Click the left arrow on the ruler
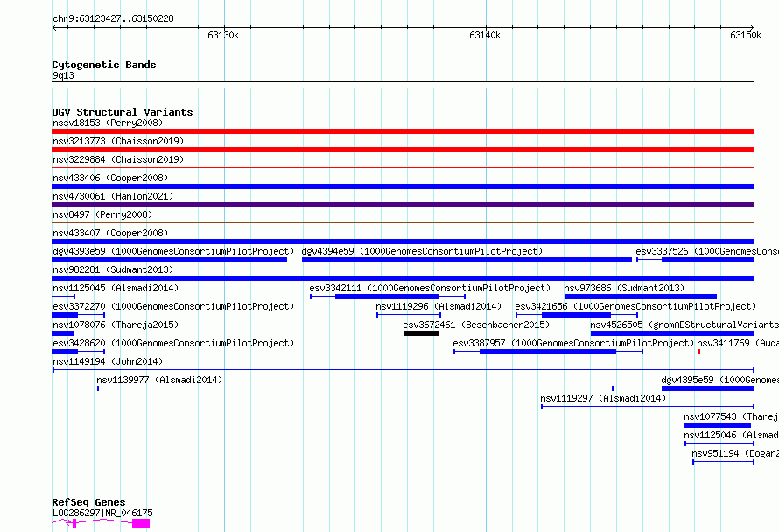The width and height of the screenshot is (779, 532). [x=54, y=28]
